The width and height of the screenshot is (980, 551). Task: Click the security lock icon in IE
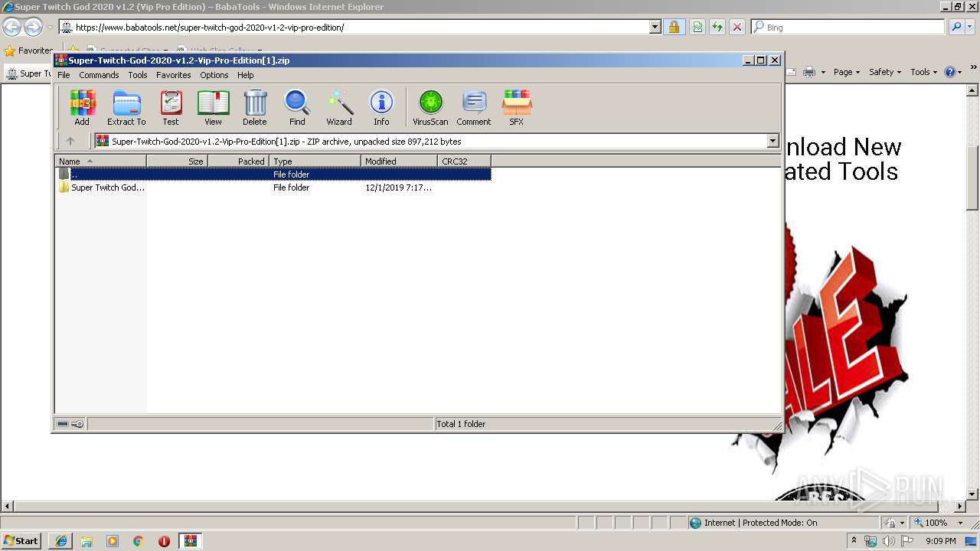(x=673, y=28)
